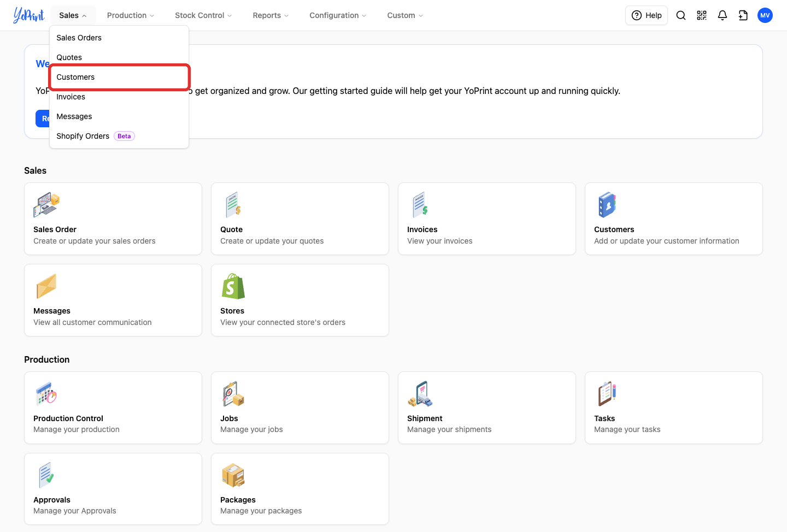Click the Approvals card icon
This screenshot has width=787, height=532.
pyautogui.click(x=46, y=475)
